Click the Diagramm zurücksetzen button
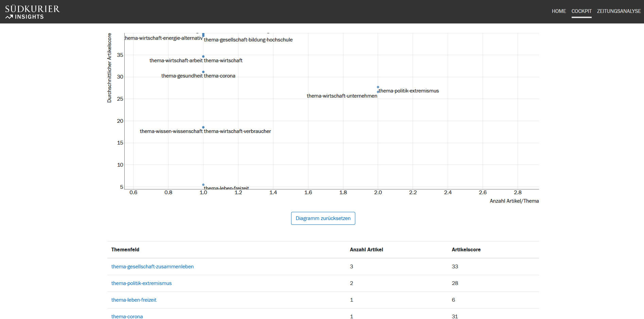644x319 pixels. [x=323, y=218]
